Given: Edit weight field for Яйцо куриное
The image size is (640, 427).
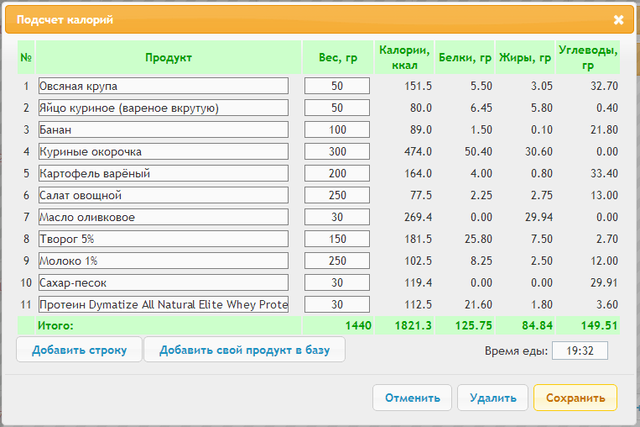Looking at the screenshot, I should coord(337,108).
